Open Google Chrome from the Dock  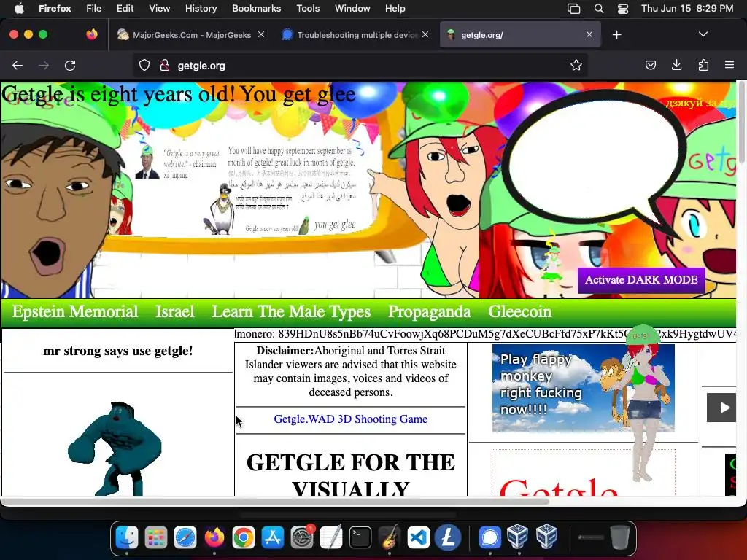tap(244, 537)
